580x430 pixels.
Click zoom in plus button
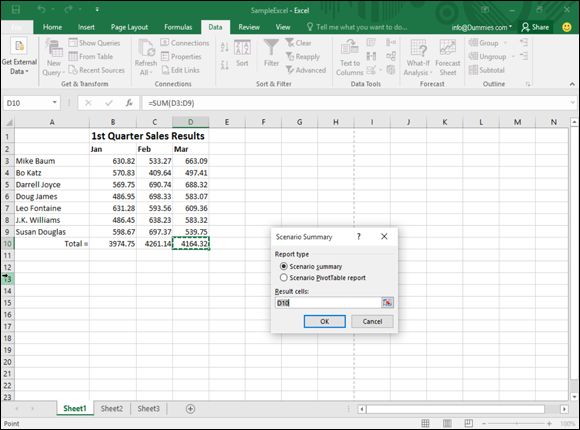[549, 423]
